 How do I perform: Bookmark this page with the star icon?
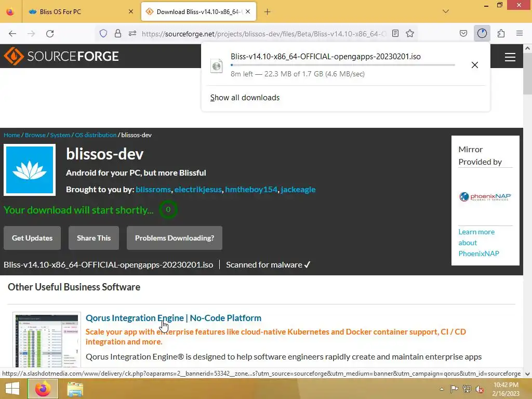click(x=410, y=33)
